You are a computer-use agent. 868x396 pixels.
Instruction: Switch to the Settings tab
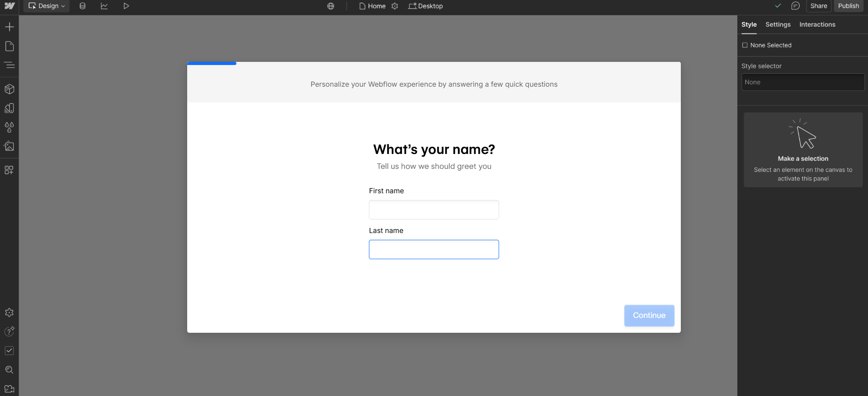pyautogui.click(x=778, y=25)
